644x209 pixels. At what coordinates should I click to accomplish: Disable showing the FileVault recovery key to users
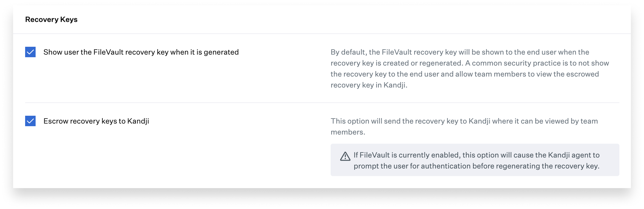point(30,52)
